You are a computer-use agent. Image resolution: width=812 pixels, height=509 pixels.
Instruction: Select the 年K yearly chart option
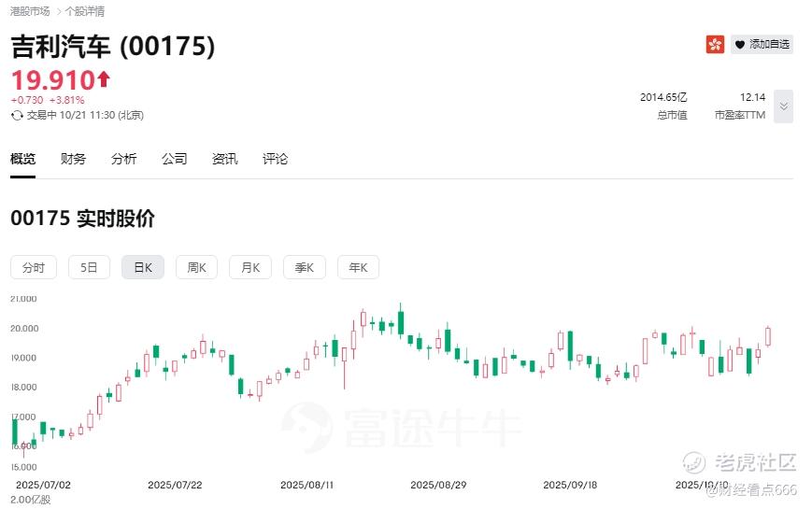coord(358,267)
